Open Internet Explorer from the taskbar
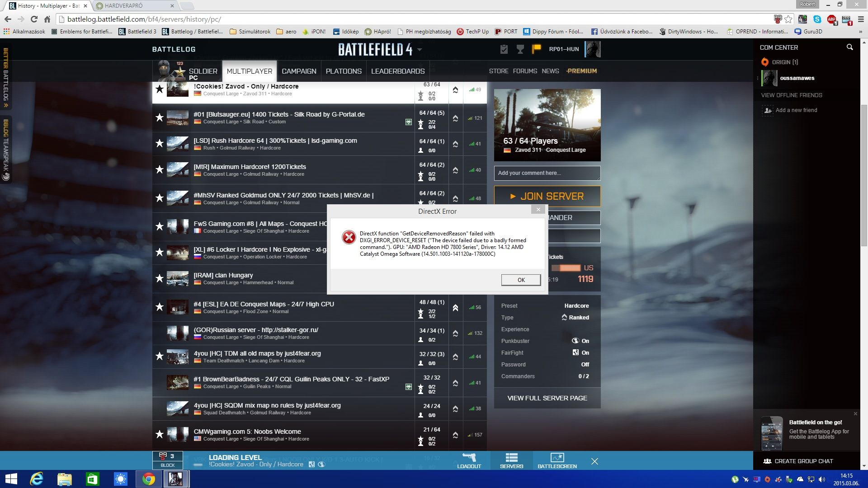 [x=37, y=479]
